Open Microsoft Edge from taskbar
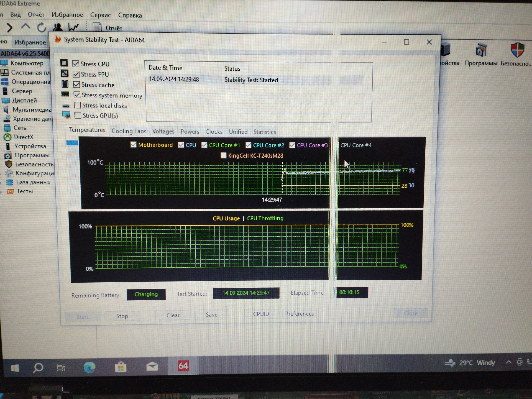The image size is (532, 399). (89, 367)
